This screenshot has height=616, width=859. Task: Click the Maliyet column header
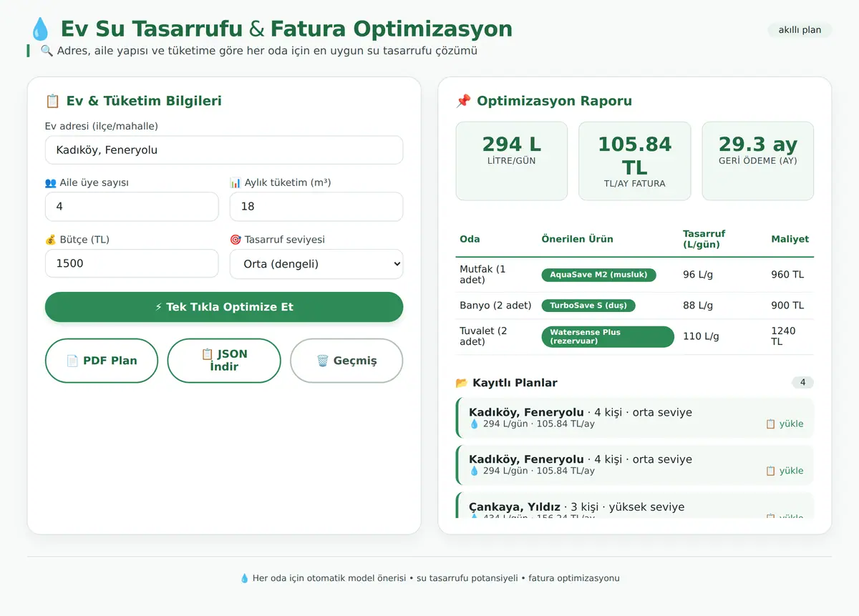[790, 239]
